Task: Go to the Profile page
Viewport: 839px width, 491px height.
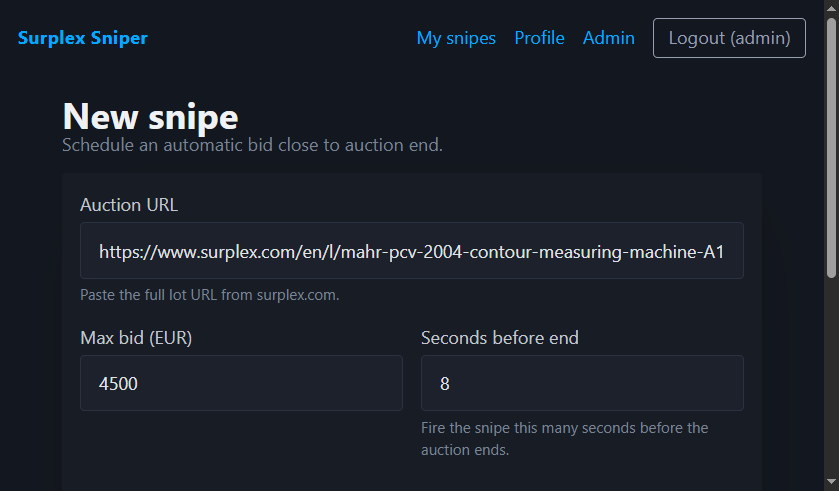Action: pos(539,38)
